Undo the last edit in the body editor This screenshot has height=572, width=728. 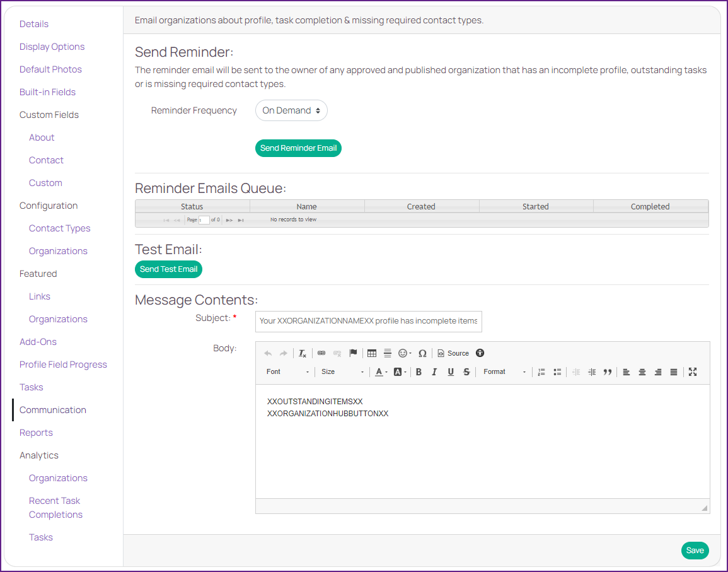point(268,354)
